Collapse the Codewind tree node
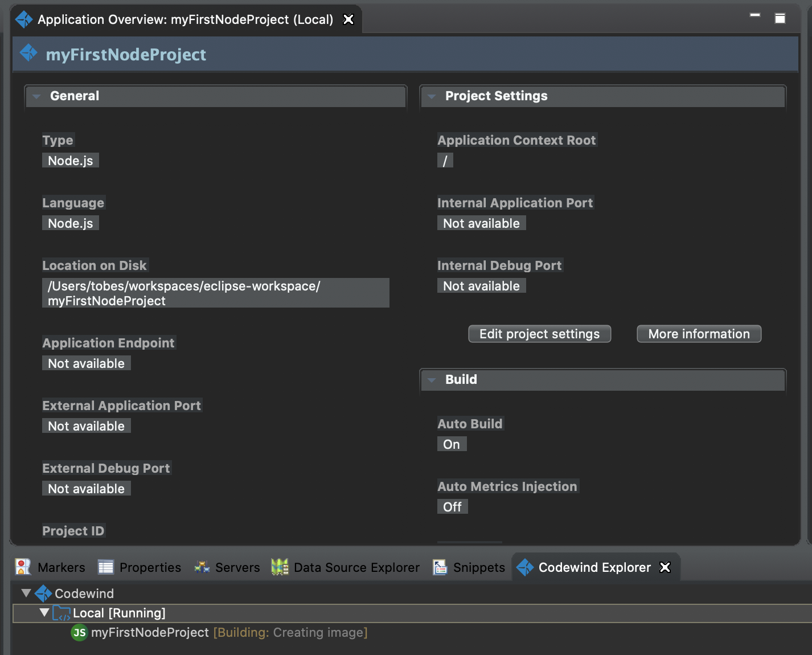The image size is (812, 655). point(26,593)
